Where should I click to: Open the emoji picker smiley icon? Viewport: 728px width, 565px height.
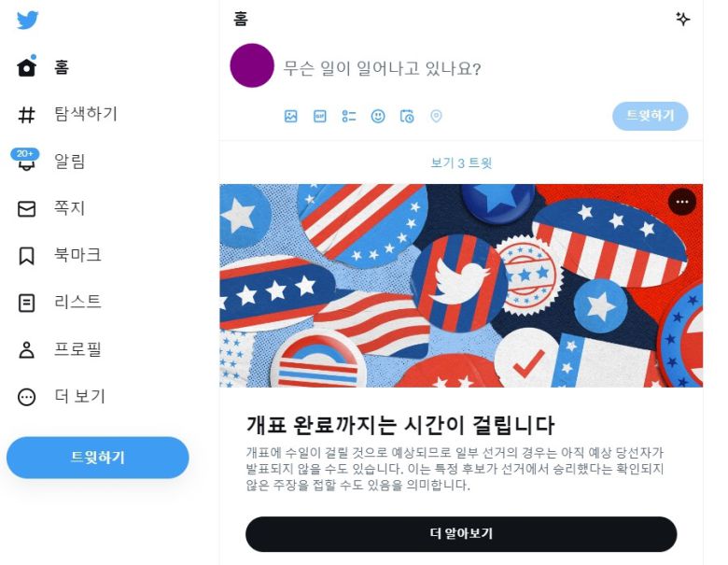[378, 116]
